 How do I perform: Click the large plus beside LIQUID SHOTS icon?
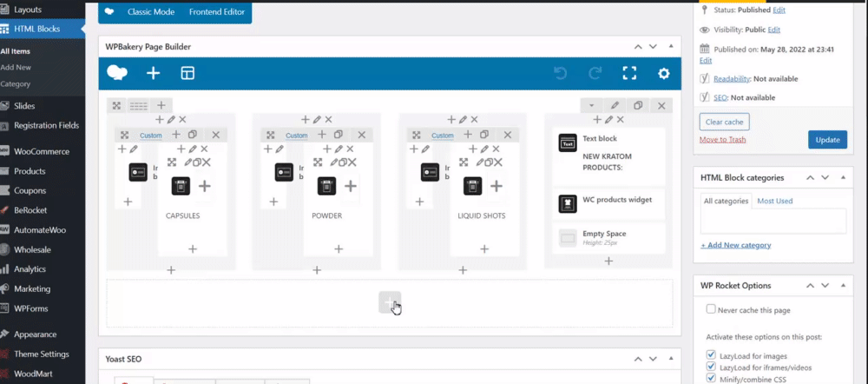tap(496, 186)
